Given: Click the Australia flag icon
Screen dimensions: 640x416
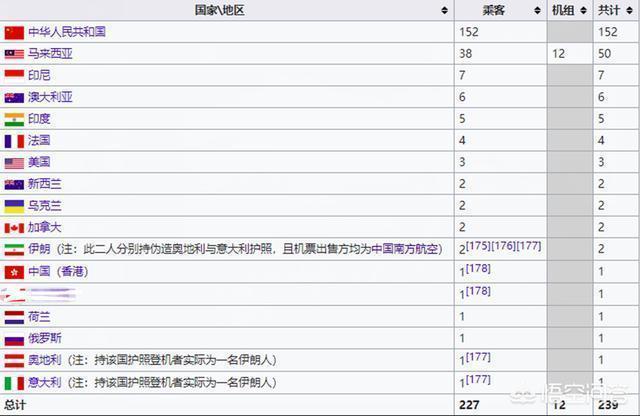Looking at the screenshot, I should click(14, 98).
